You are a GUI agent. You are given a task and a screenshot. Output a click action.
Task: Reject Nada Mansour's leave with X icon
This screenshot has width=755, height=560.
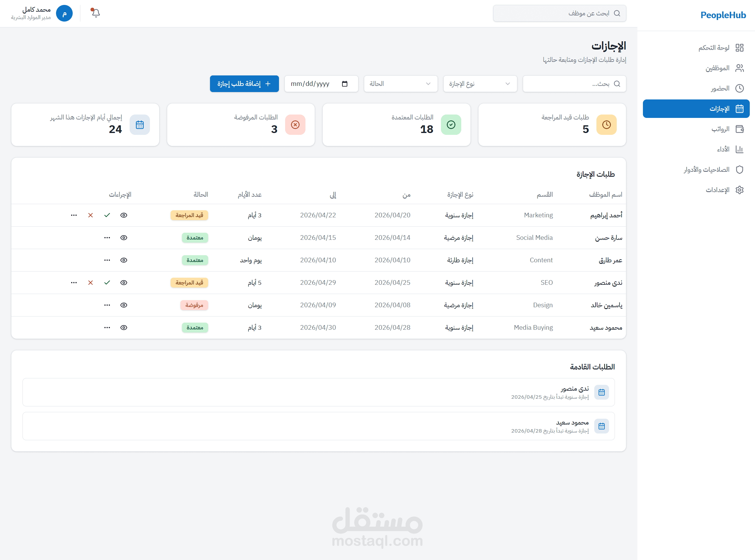(x=91, y=283)
